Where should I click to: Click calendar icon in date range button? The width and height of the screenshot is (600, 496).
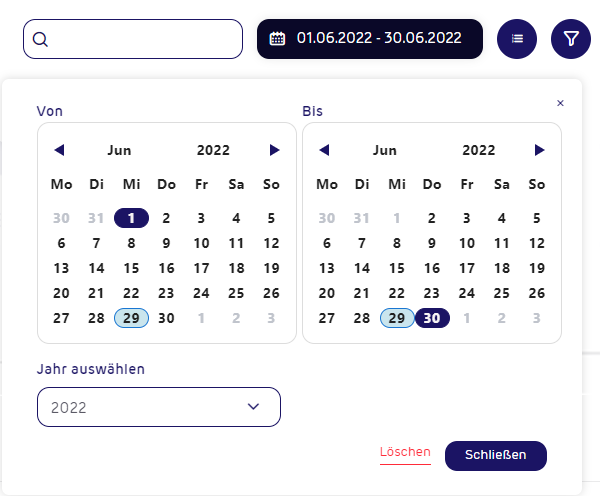pos(277,38)
